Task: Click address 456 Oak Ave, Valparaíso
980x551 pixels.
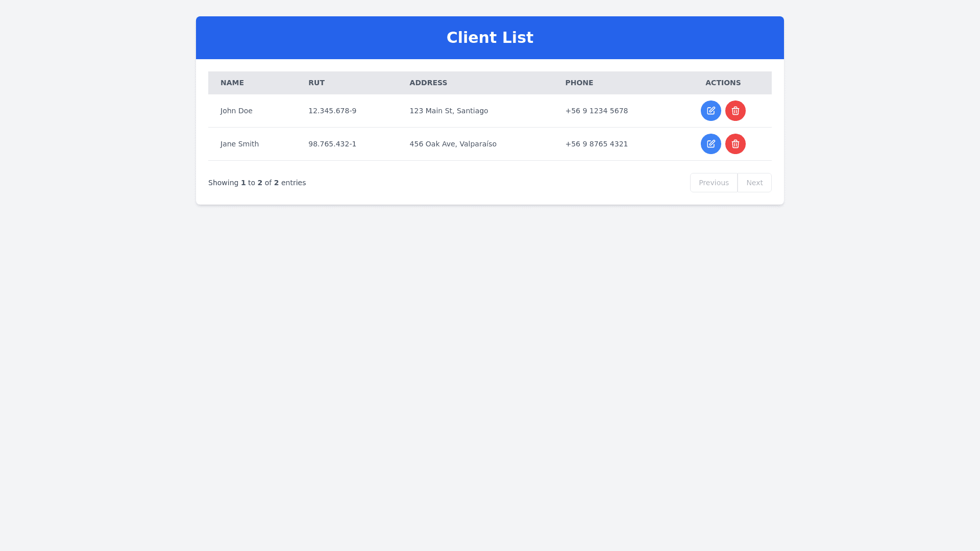Action: (453, 144)
